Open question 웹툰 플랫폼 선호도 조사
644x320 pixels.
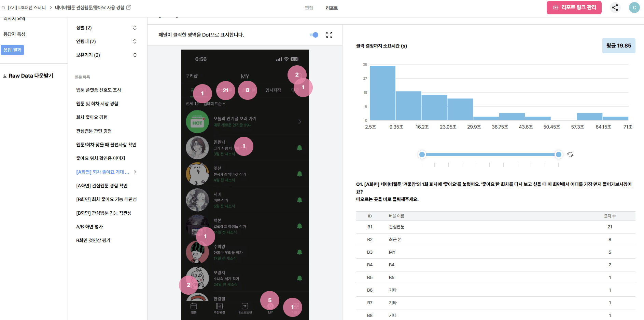[99, 90]
